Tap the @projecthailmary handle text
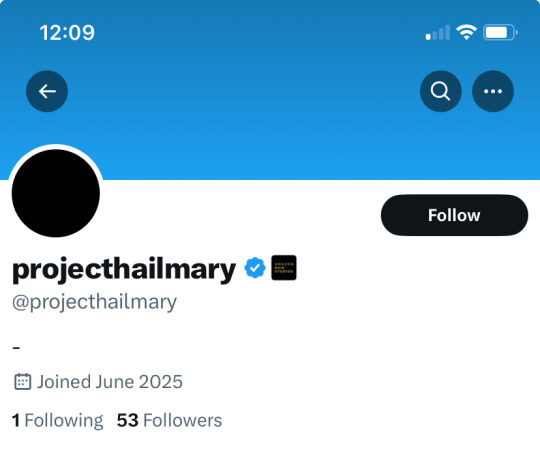This screenshot has width=540, height=450. tap(94, 303)
